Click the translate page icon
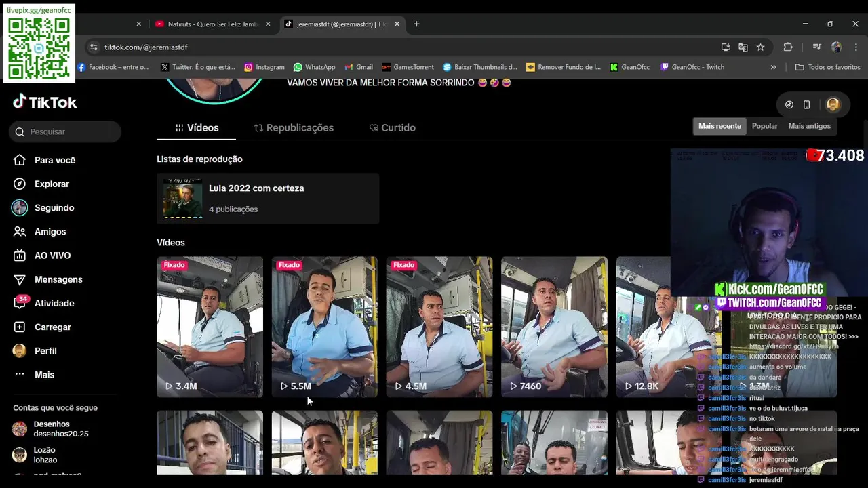 pos(743,47)
